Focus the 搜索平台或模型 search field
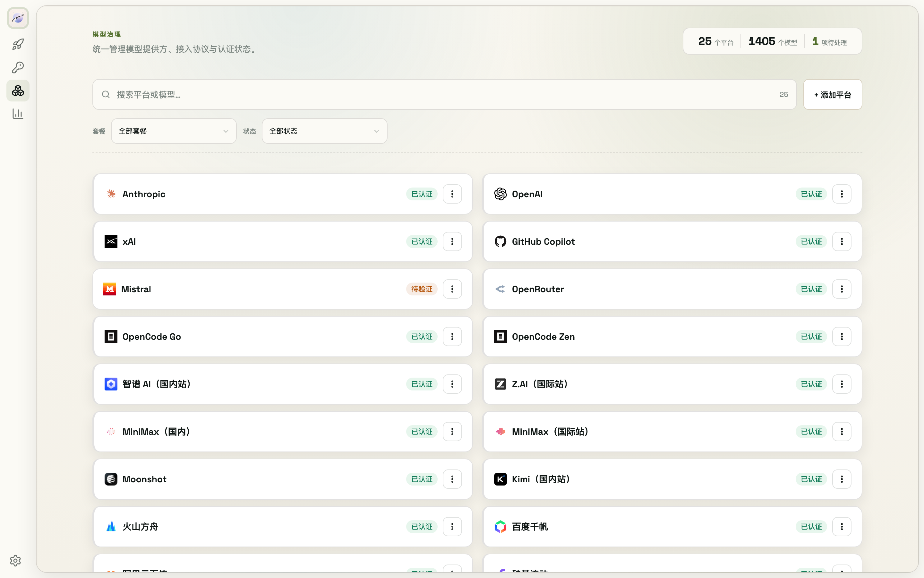The height and width of the screenshot is (578, 924). [444, 94]
